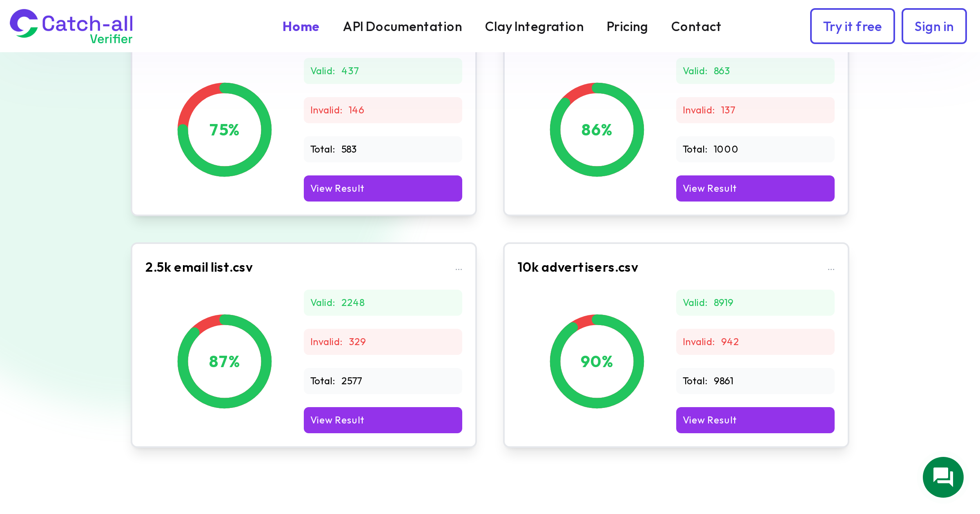Click the Catch-all Verifier logo
Image resolution: width=980 pixels, height=514 pixels.
pos(71,26)
